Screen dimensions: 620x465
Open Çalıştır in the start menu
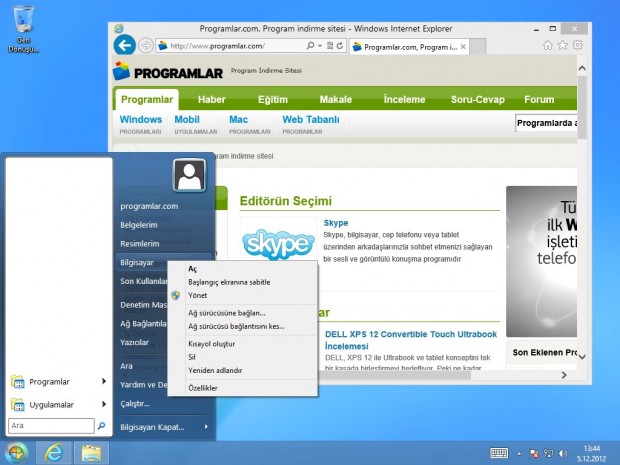135,404
